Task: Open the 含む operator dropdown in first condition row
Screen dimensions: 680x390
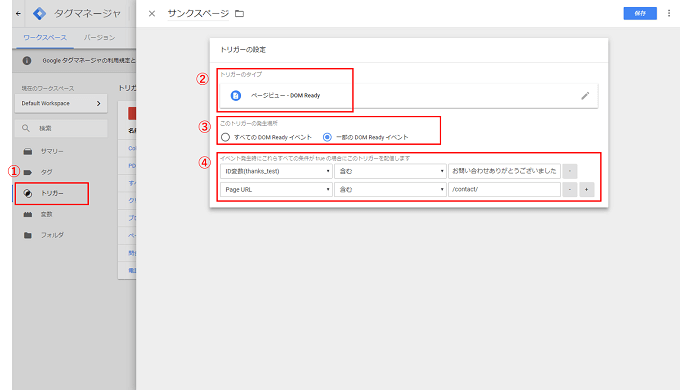Action: pyautogui.click(x=390, y=171)
